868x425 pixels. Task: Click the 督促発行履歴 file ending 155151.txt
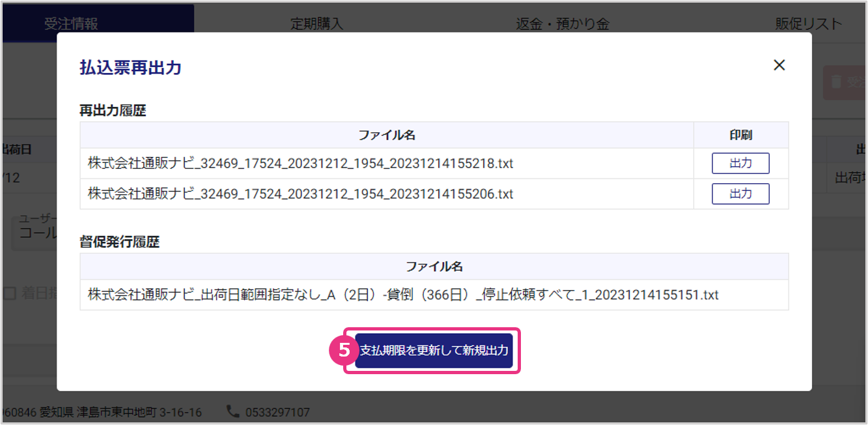point(403,295)
